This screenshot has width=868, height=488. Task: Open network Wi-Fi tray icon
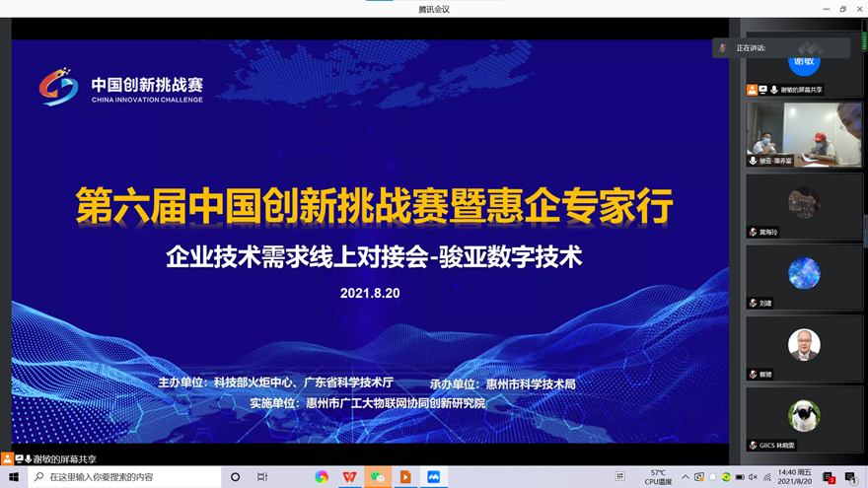point(766,477)
